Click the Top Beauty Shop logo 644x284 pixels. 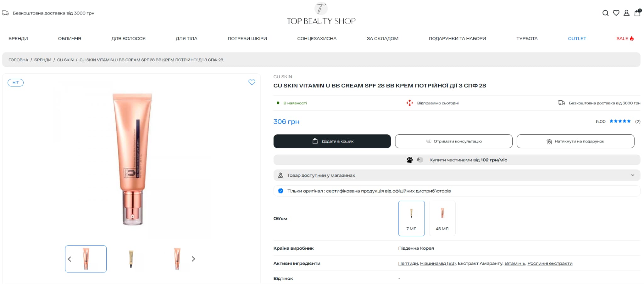click(321, 14)
